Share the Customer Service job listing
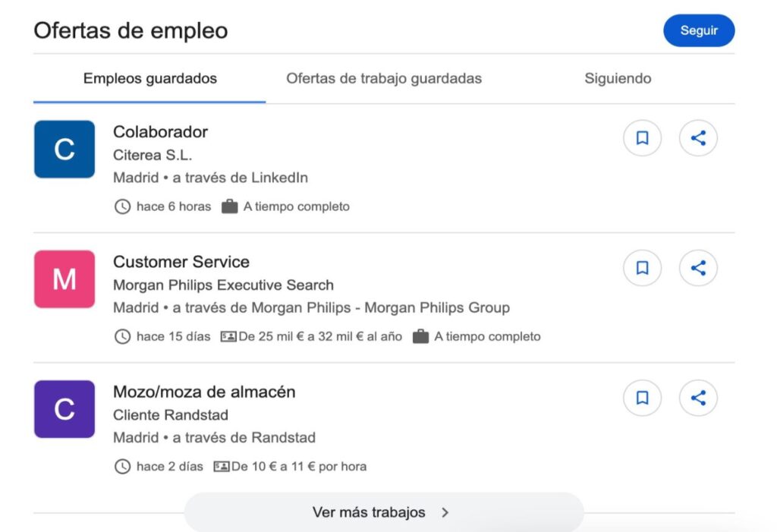 click(698, 268)
